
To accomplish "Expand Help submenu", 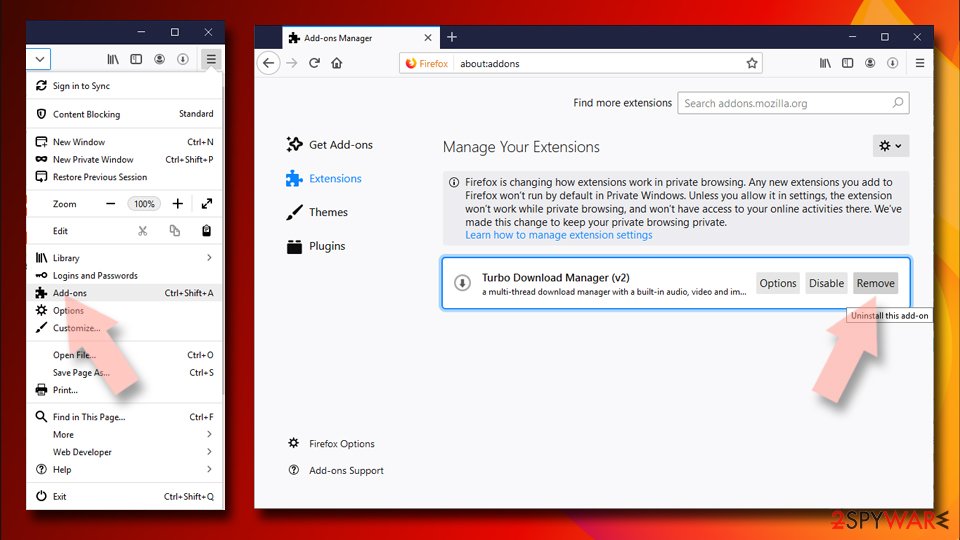I will tap(125, 470).
